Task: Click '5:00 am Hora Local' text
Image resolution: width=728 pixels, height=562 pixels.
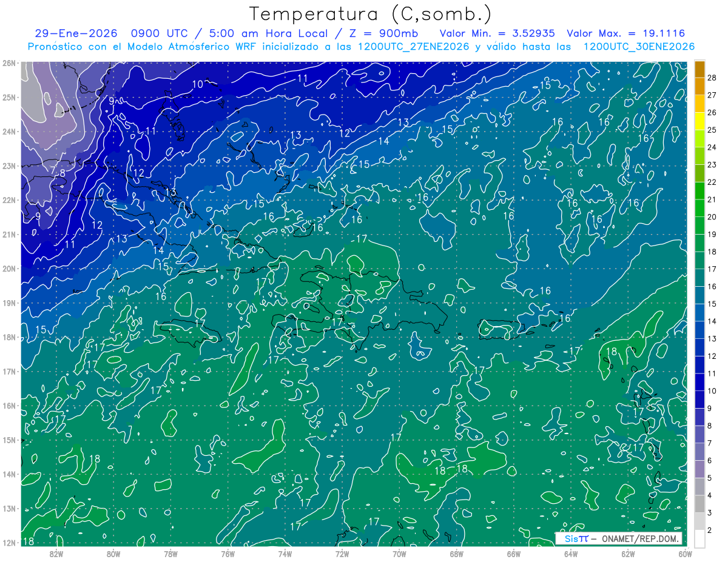Action: pyautogui.click(x=268, y=33)
